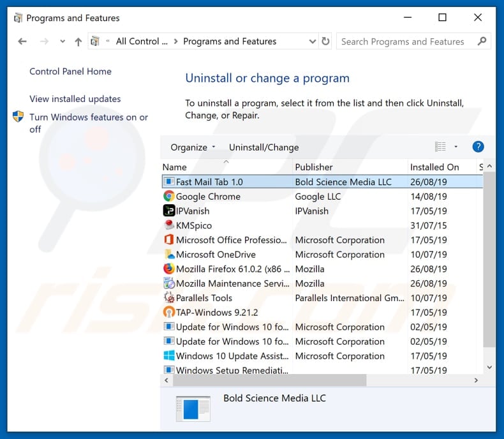The width and height of the screenshot is (504, 439).
Task: Select KMSpico entry name
Action: [x=194, y=225]
